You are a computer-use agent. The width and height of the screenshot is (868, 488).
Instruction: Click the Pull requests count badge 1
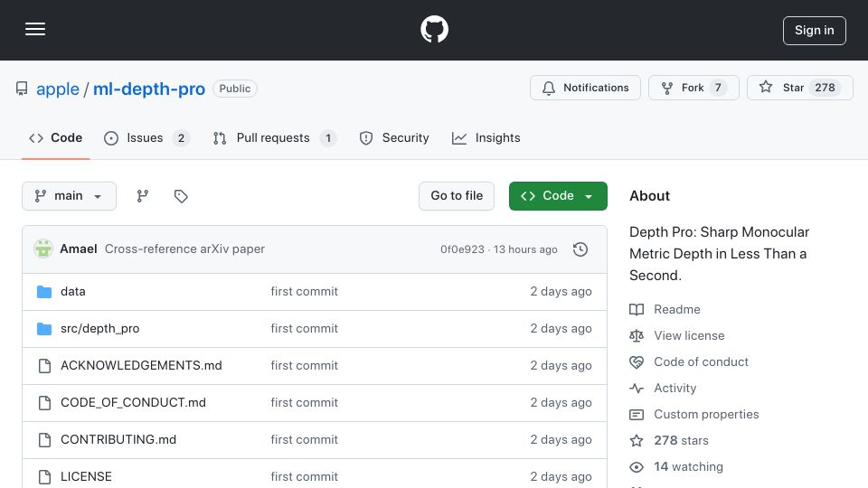click(x=327, y=137)
